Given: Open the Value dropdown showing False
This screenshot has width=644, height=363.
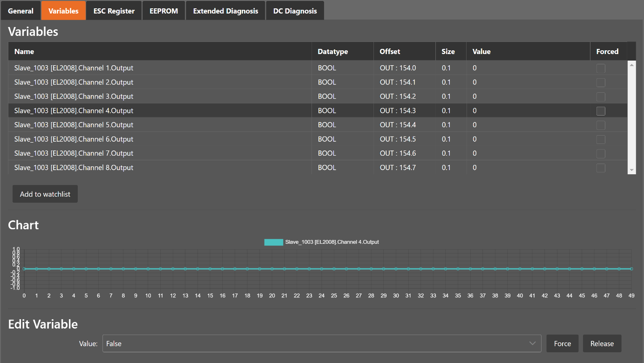Looking at the screenshot, I should coord(321,343).
